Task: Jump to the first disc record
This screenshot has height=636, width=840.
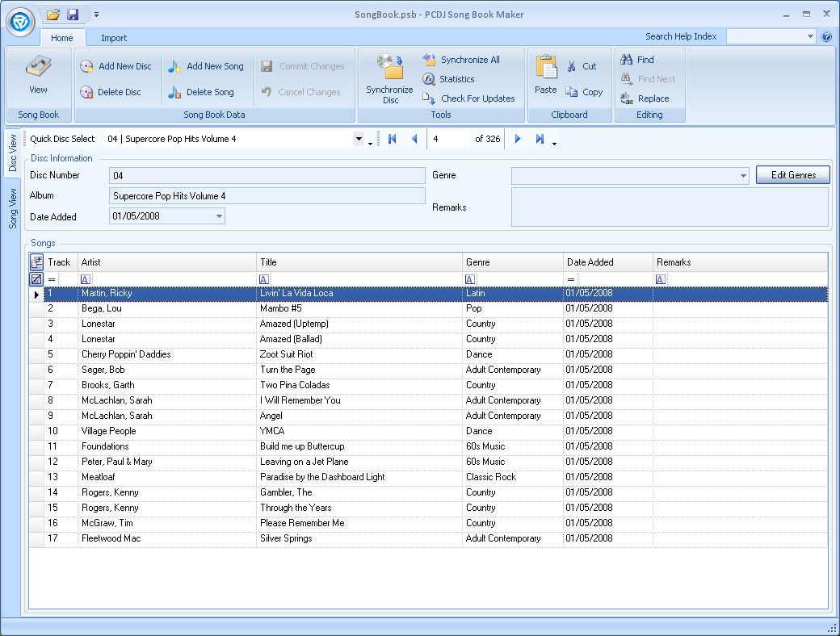Action: tap(393, 139)
